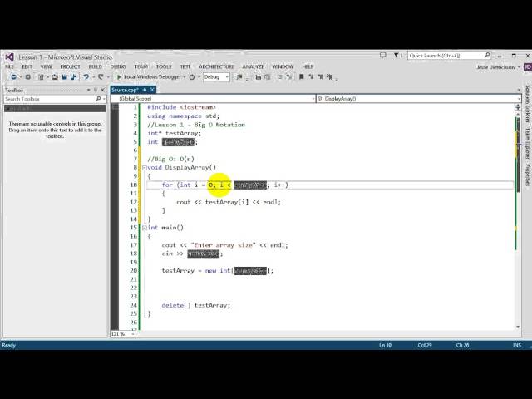This screenshot has height=399, width=532.
Task: Open the feedback speech-bubble icon
Action: tap(383, 55)
